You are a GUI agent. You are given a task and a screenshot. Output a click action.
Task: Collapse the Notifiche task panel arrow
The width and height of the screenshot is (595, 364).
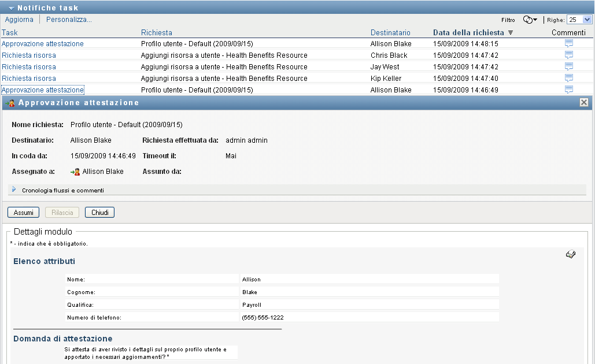tap(12, 8)
